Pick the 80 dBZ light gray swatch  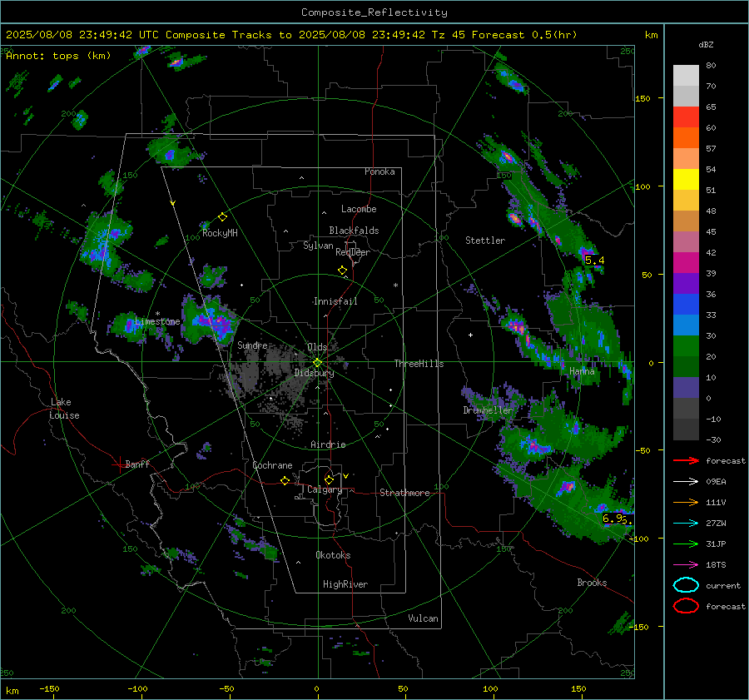point(686,75)
